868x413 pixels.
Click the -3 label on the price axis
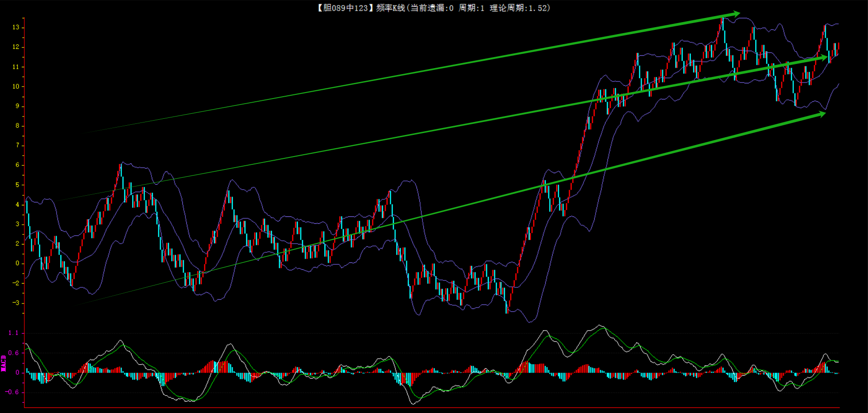tap(16, 302)
